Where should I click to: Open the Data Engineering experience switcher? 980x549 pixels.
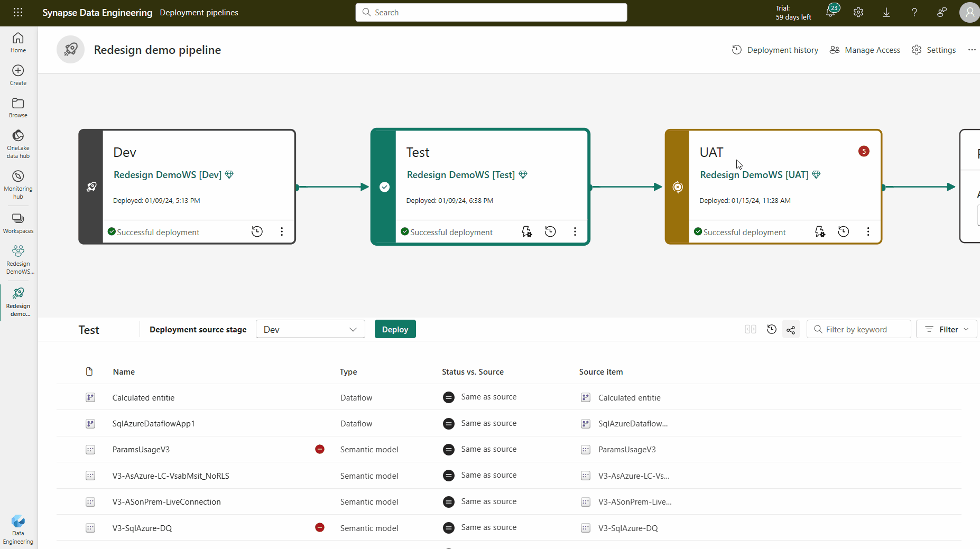[x=18, y=529]
